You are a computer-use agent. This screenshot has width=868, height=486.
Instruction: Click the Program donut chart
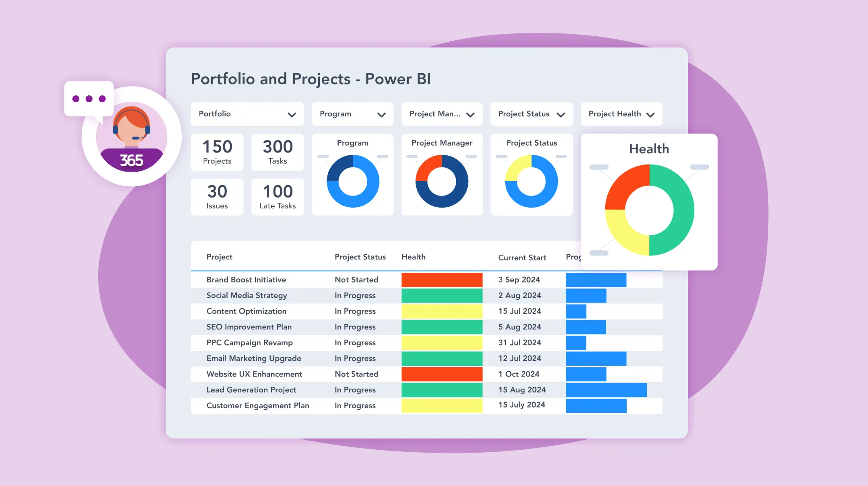(x=353, y=181)
